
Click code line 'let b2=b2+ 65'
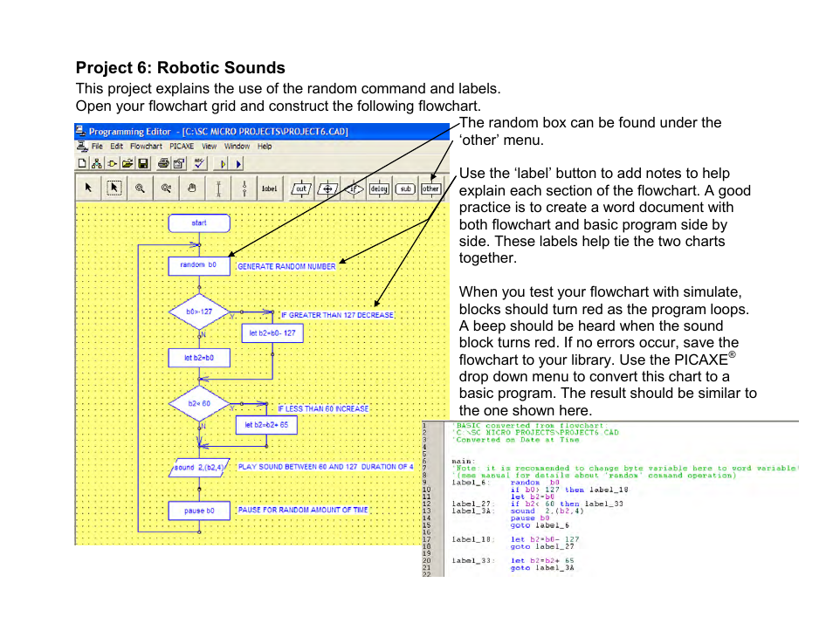coord(542,560)
